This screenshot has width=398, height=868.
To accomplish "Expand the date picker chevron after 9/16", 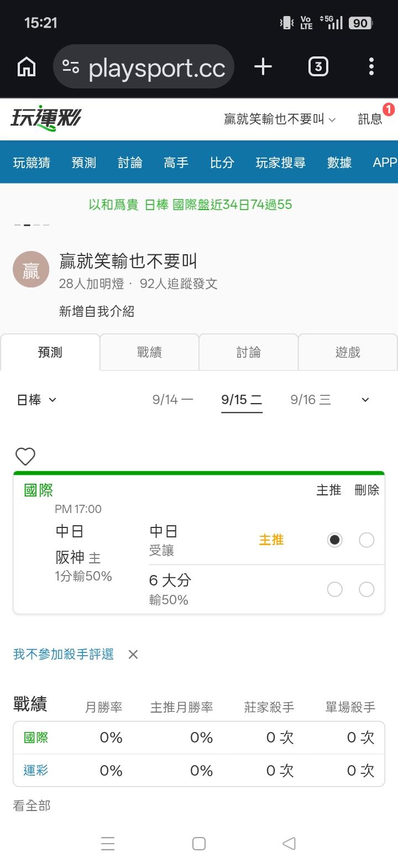I will pyautogui.click(x=365, y=400).
